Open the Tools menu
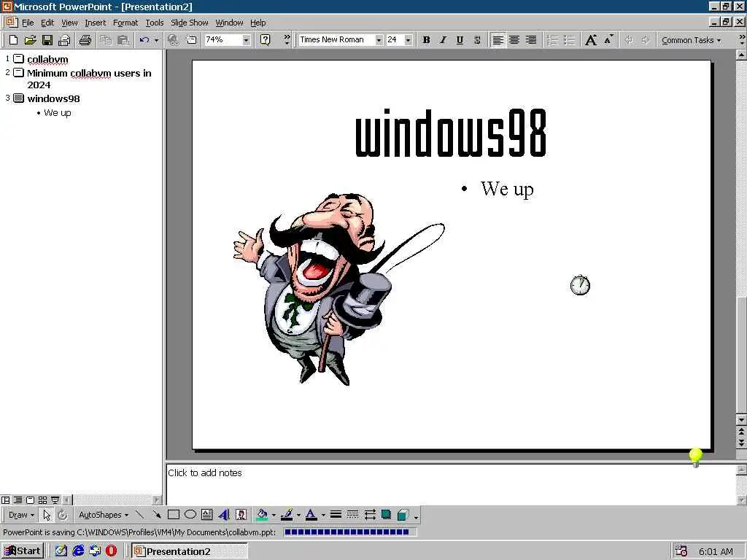This screenshot has width=747, height=560. tap(155, 23)
